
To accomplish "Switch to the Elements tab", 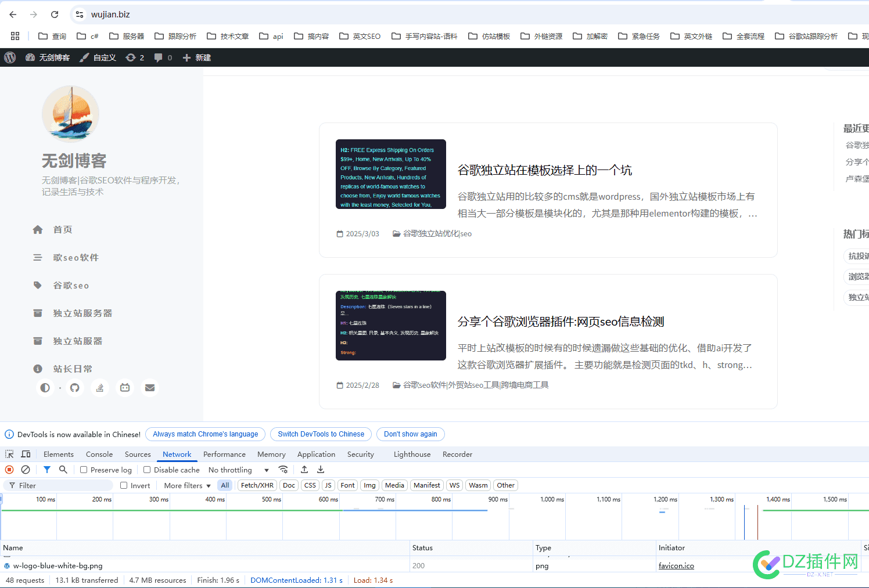I will coord(59,454).
